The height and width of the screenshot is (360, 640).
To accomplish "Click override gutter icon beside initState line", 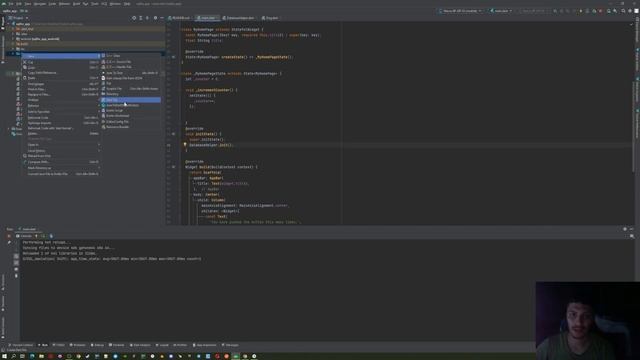I will point(173,134).
